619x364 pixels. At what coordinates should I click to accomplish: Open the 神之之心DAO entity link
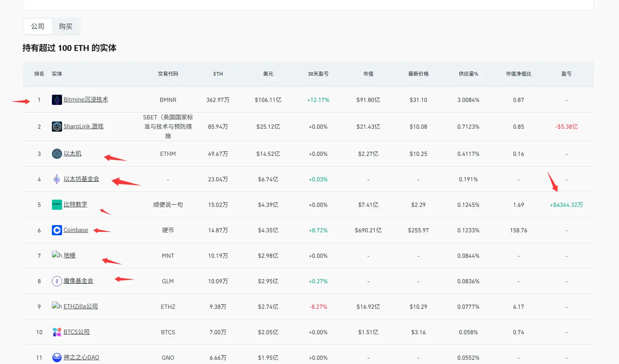(82, 357)
